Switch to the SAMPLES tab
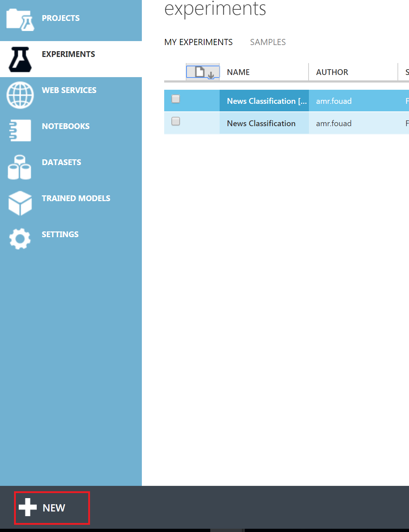Screen dimensions: 409x532 [268, 42]
